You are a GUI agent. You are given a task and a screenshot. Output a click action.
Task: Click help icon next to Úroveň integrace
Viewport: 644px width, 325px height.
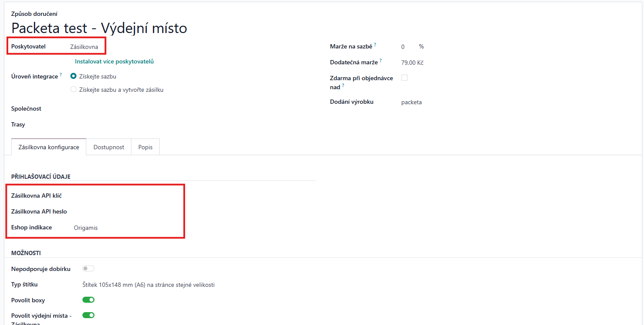(61, 75)
